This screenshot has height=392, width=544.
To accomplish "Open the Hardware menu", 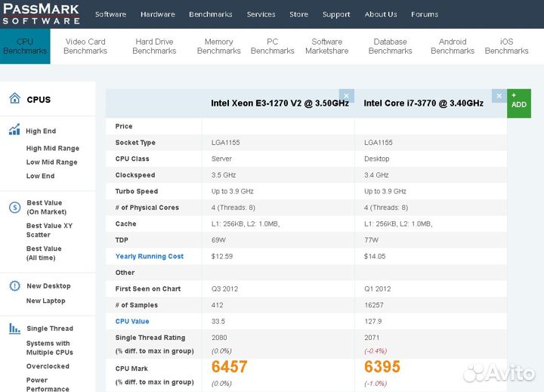I will 157,14.
